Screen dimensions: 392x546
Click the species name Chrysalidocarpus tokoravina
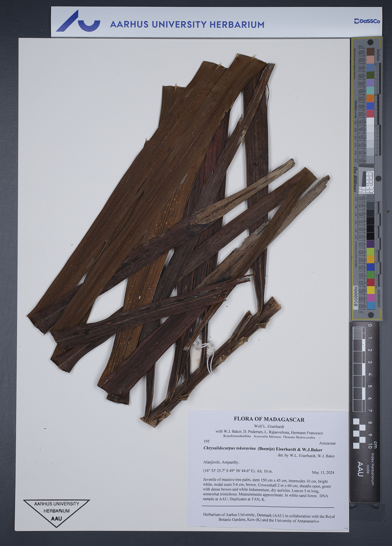pyautogui.click(x=230, y=448)
